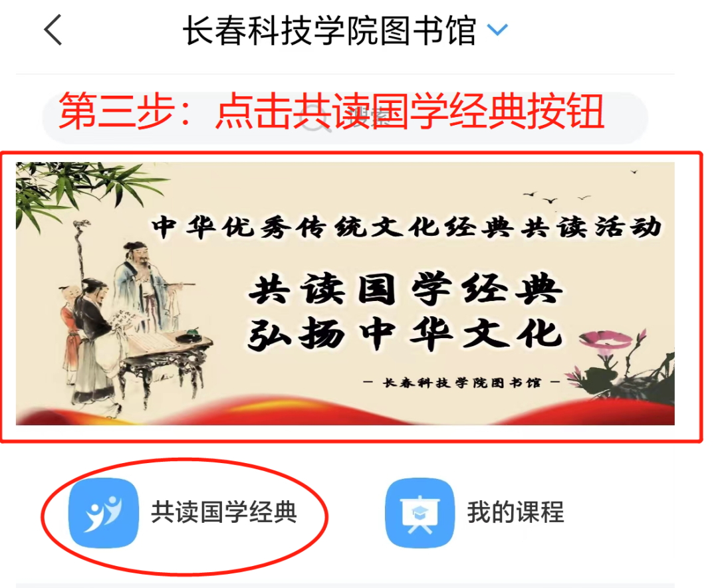
Task: Go back using the left arrow icon
Action: point(53,30)
